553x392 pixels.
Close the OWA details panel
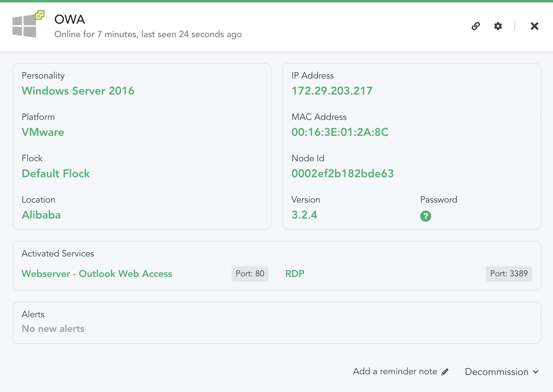535,26
